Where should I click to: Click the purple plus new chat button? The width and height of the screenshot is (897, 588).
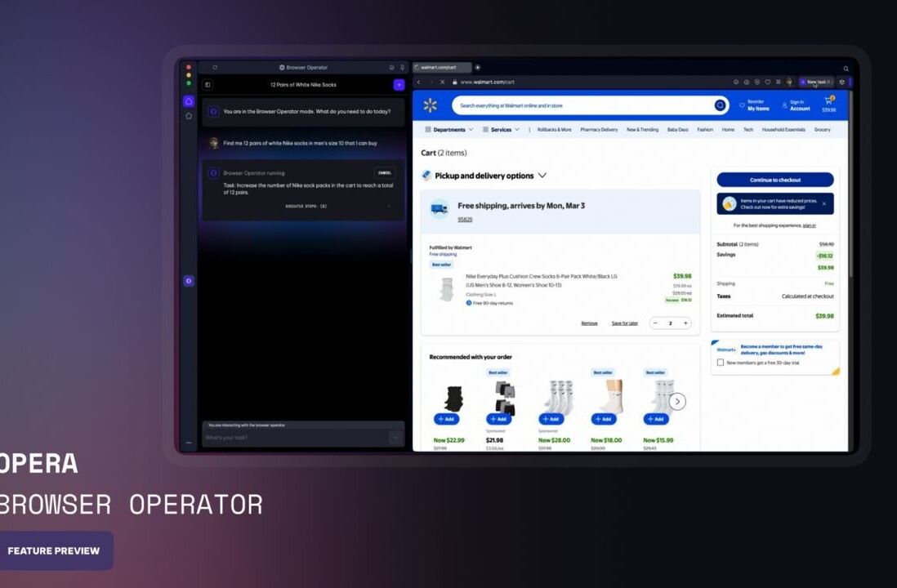(399, 85)
